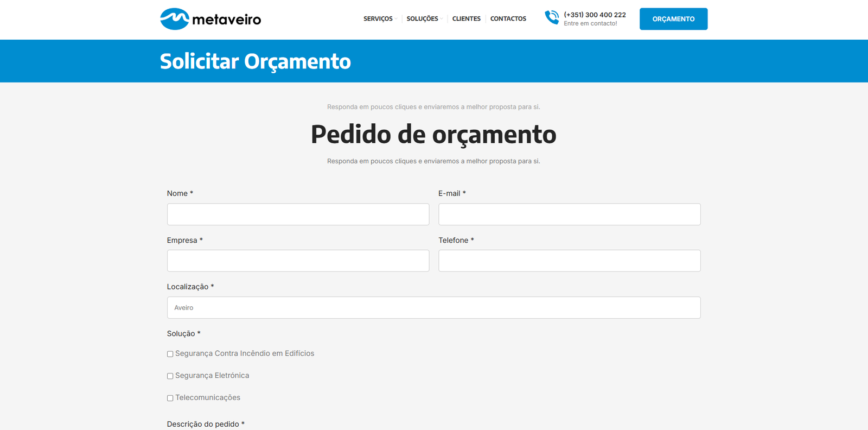The height and width of the screenshot is (430, 868).
Task: Click the Metaveiro wave logo icon
Action: click(x=174, y=19)
